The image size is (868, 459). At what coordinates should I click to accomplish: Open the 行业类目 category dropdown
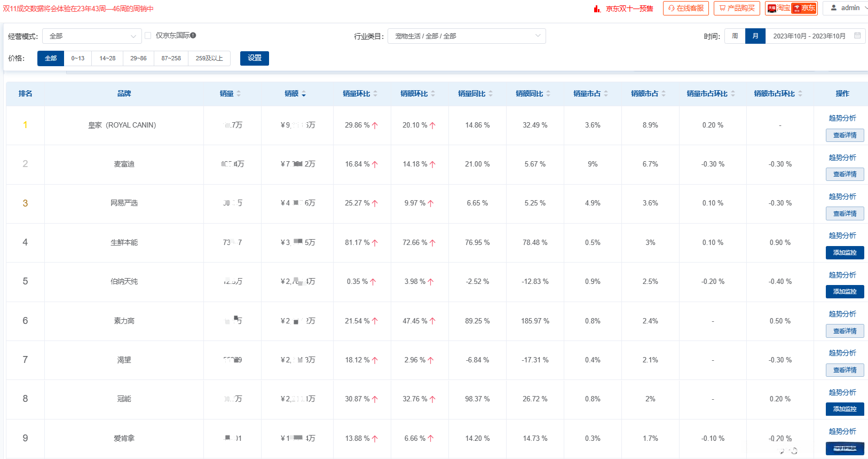tap(467, 36)
